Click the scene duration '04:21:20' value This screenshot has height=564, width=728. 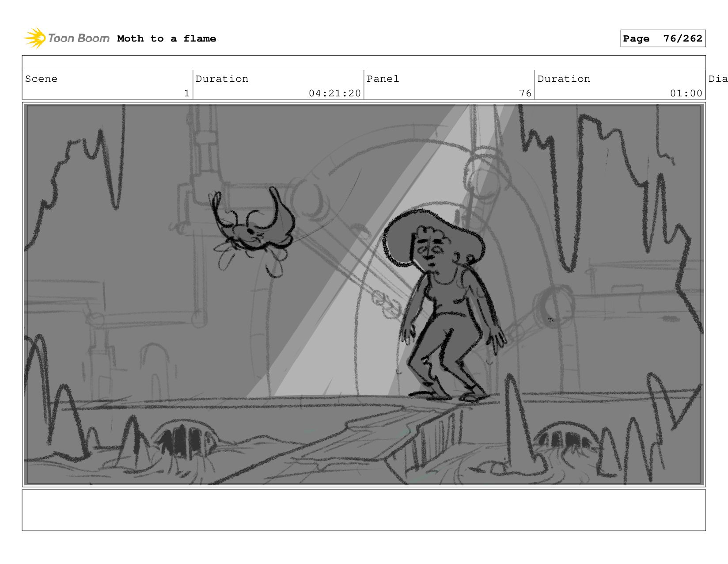[x=335, y=93]
